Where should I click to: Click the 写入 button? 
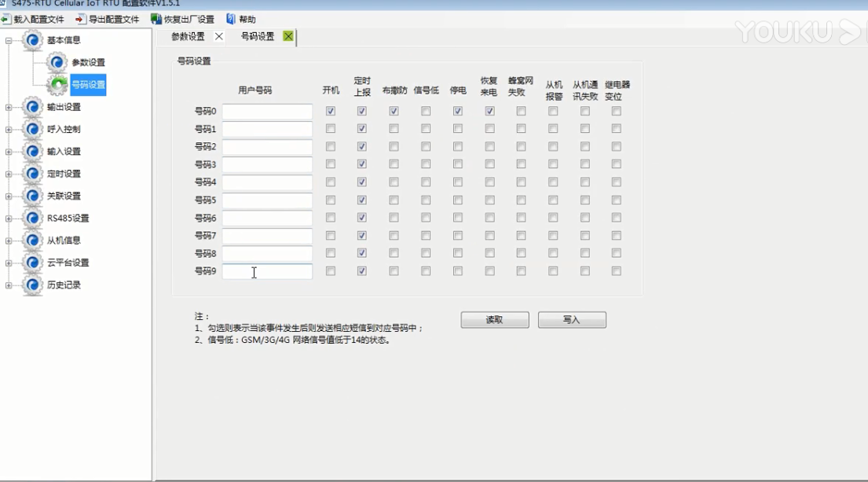pyautogui.click(x=571, y=320)
